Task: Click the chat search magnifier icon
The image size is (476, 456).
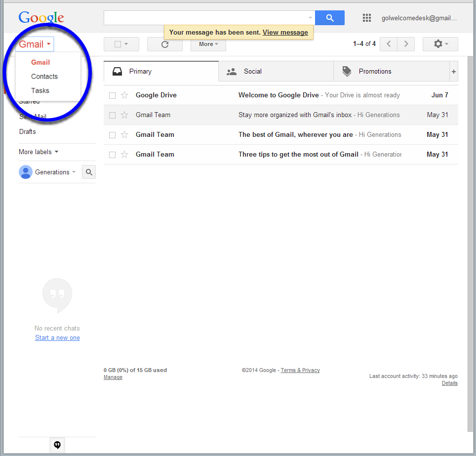Action: tap(89, 172)
